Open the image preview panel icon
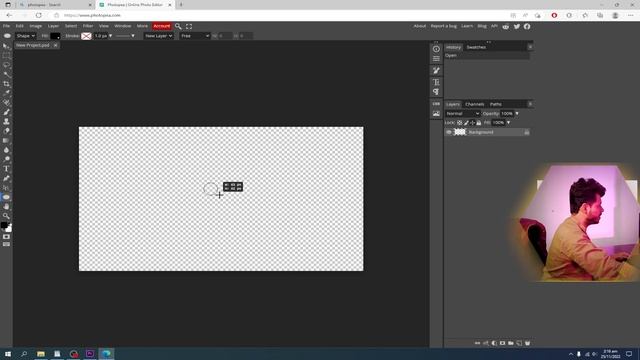 (436, 113)
